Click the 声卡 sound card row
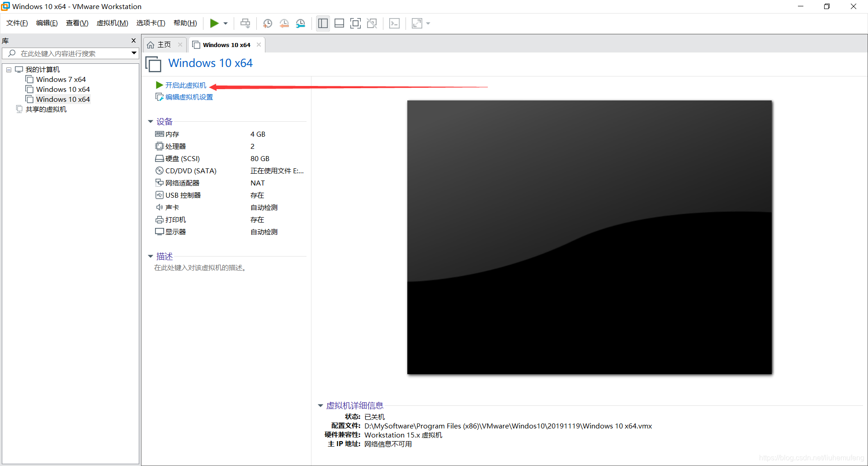 click(230, 208)
